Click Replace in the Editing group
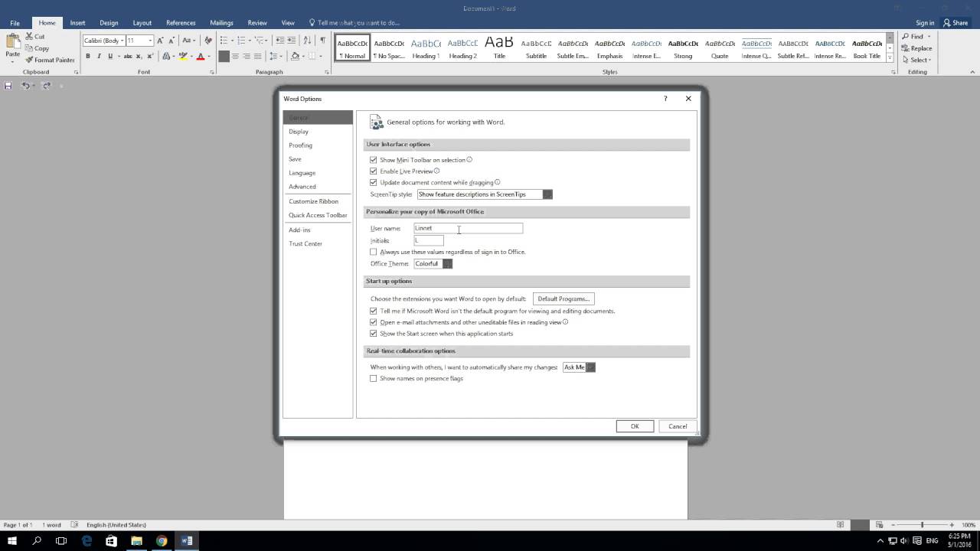The height and width of the screenshot is (551, 980). click(x=916, y=48)
